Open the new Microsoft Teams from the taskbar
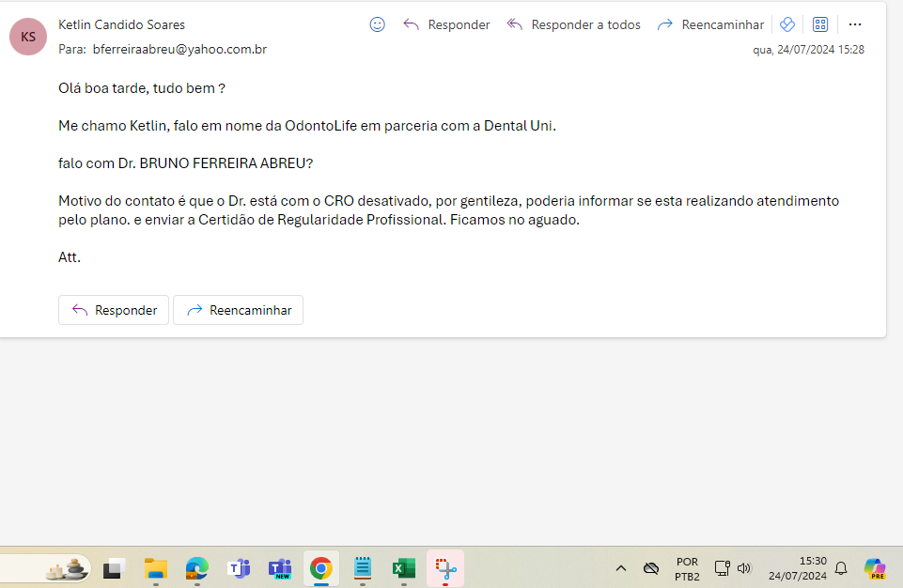 click(x=280, y=569)
